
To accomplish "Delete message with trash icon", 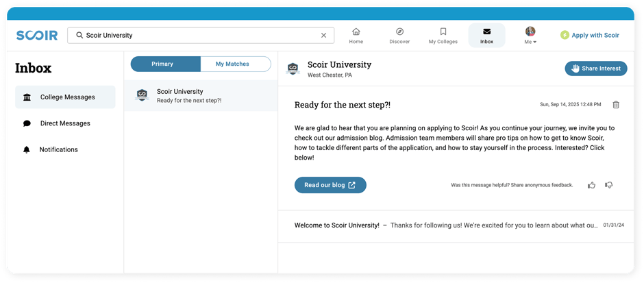I will (616, 105).
